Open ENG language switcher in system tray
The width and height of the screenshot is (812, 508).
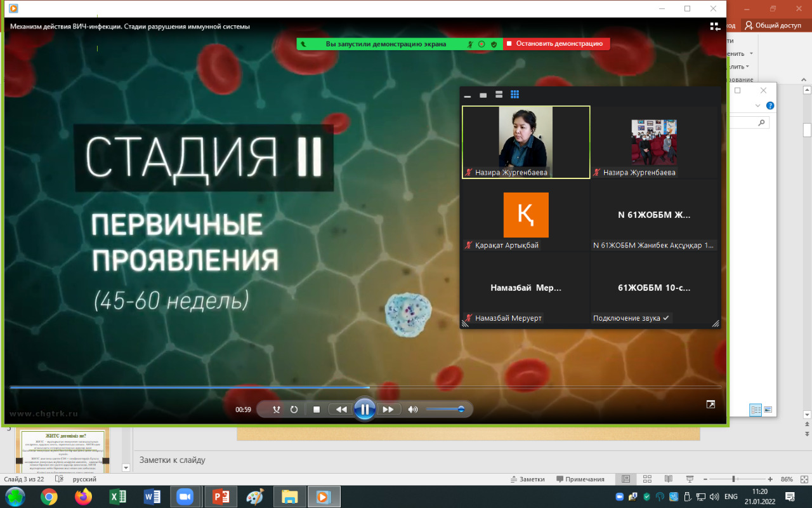click(731, 497)
